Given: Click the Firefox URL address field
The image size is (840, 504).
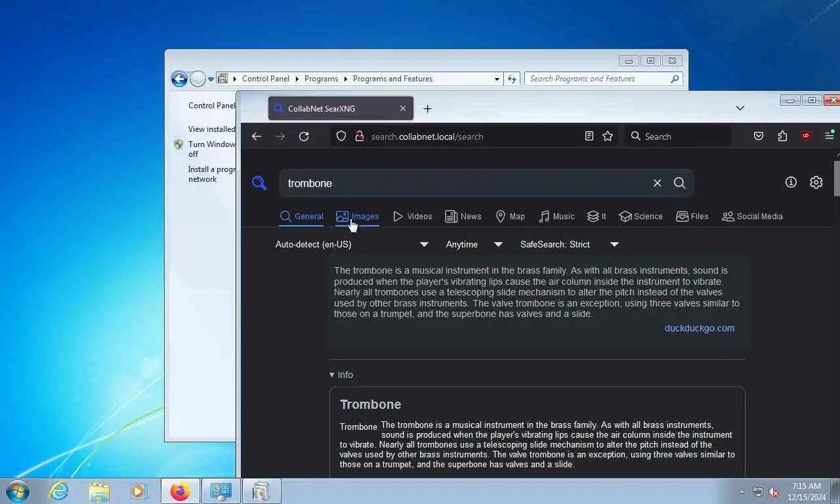Looking at the screenshot, I should coord(474,136).
